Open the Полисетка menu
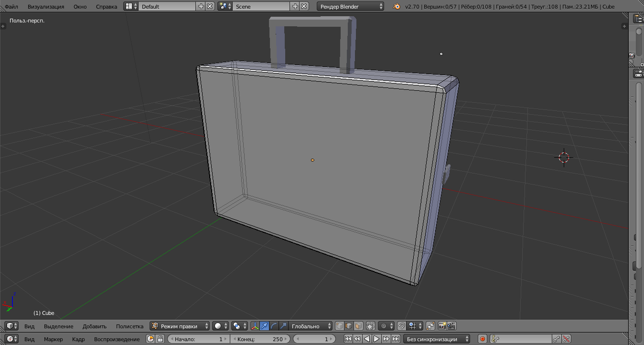 point(129,326)
